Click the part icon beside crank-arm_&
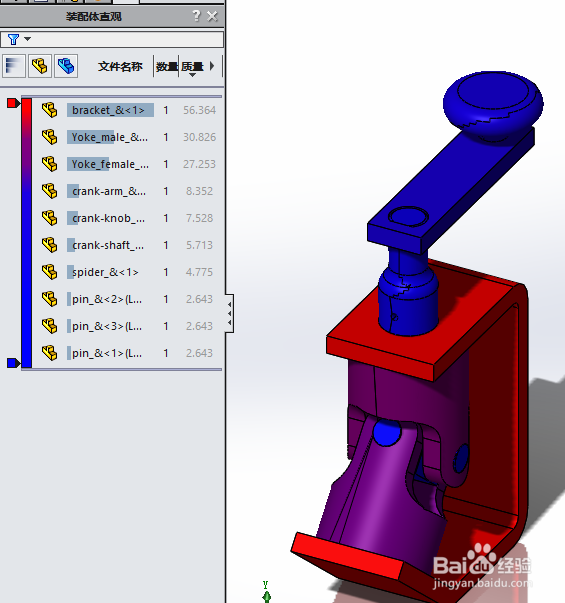The width and height of the screenshot is (565, 603). pyautogui.click(x=50, y=191)
